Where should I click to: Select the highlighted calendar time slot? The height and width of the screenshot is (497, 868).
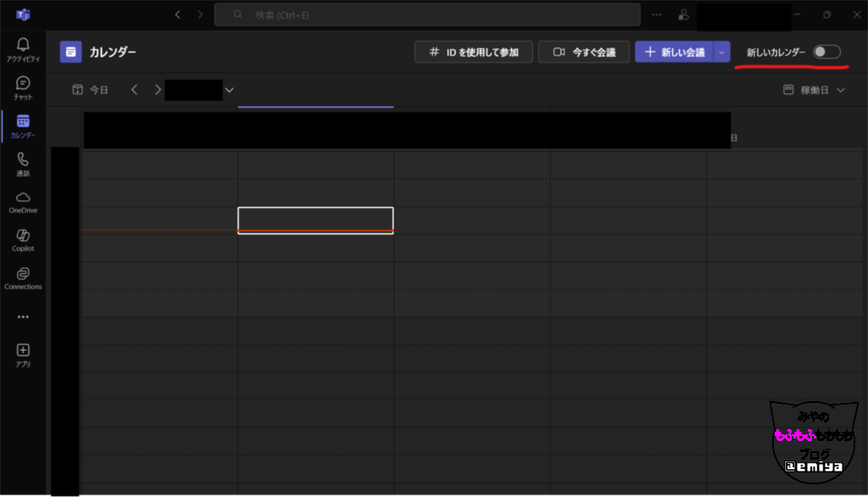tap(315, 219)
